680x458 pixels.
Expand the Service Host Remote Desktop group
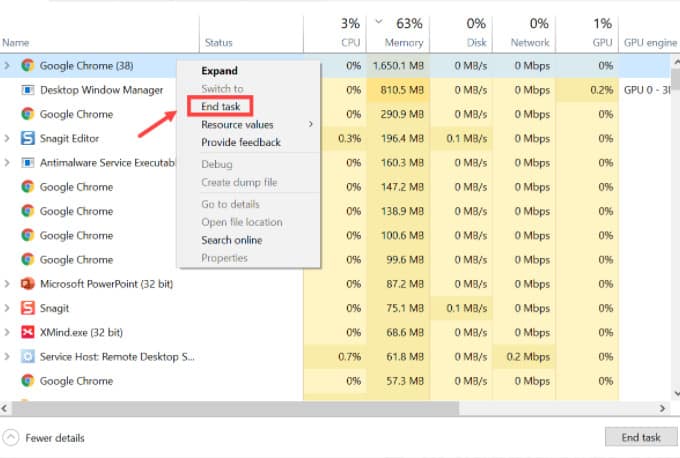8,356
